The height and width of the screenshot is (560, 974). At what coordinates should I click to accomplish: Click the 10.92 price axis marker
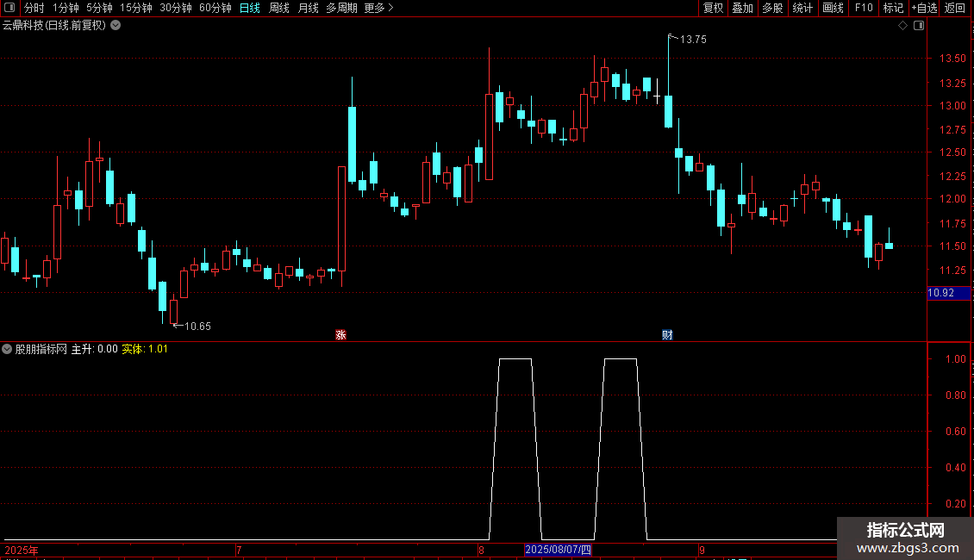948,293
